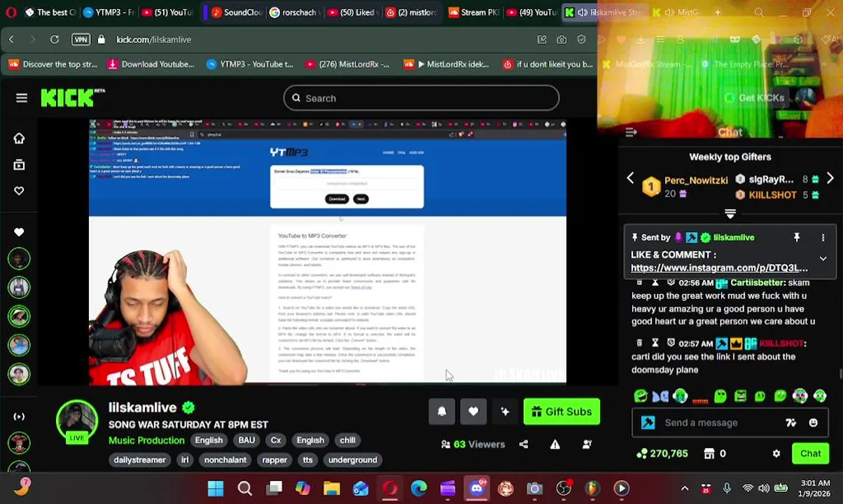The width and height of the screenshot is (843, 504).
Task: Switch to 'The best C' tab
Action: 49,13
